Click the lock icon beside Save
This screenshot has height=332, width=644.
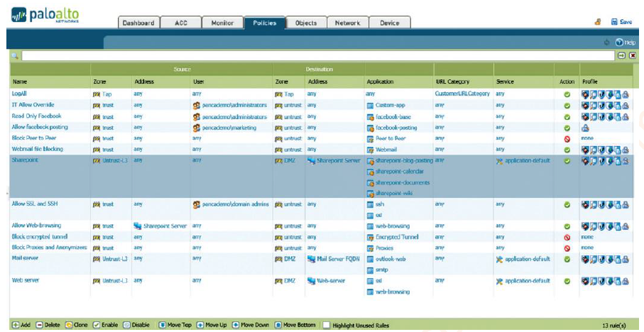coord(598,22)
